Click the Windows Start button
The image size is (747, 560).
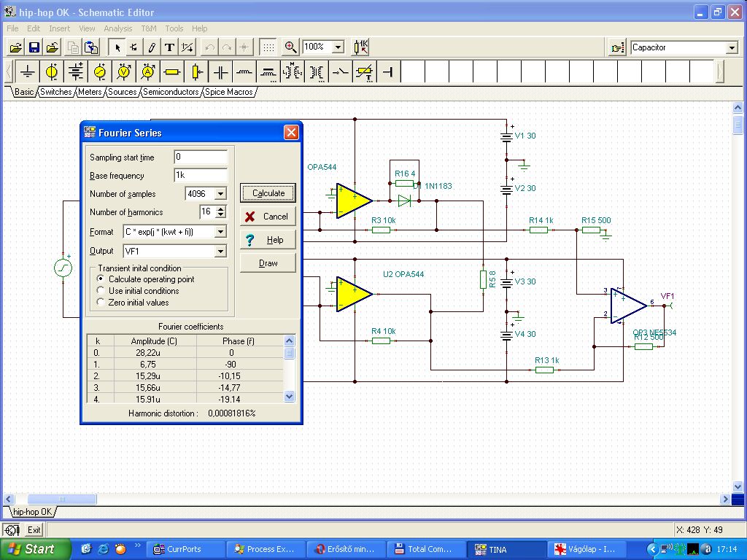[35, 549]
